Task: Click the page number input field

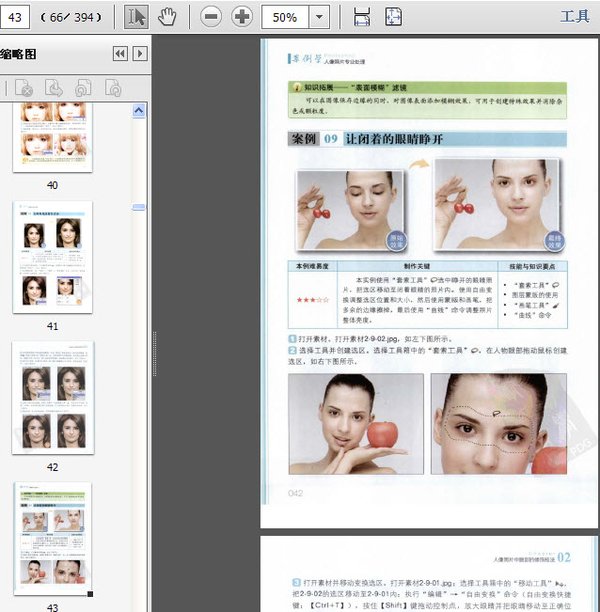Action: (17, 17)
